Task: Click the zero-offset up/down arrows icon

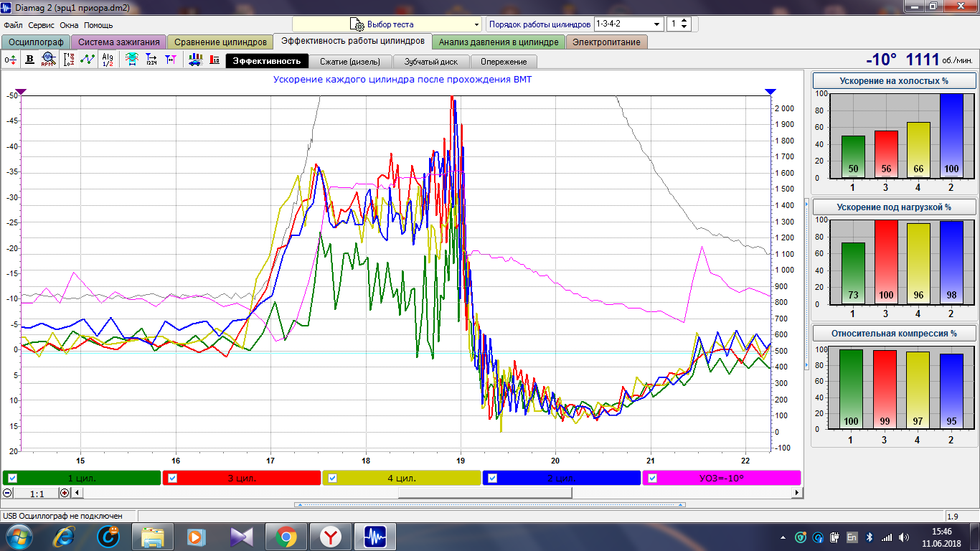Action: tap(10, 60)
